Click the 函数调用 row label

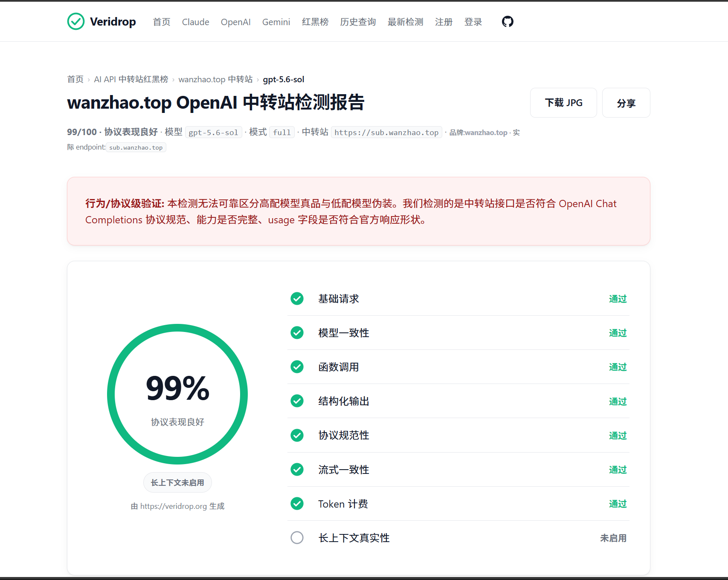(x=339, y=367)
